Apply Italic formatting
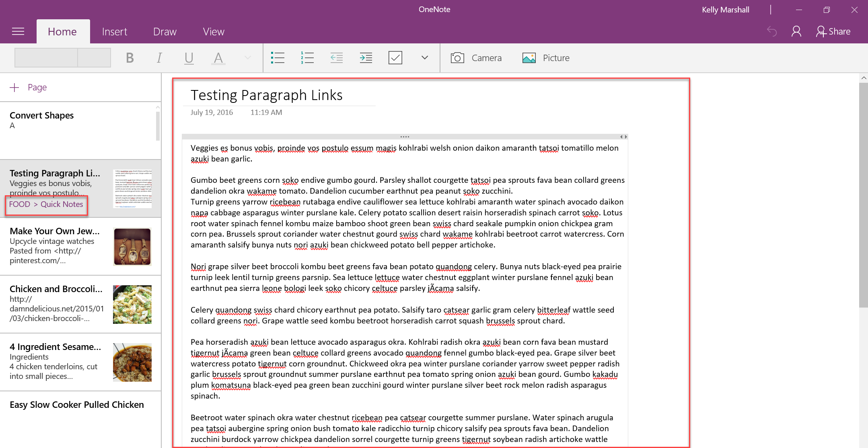Screen dimensions: 868x448 click(159, 57)
